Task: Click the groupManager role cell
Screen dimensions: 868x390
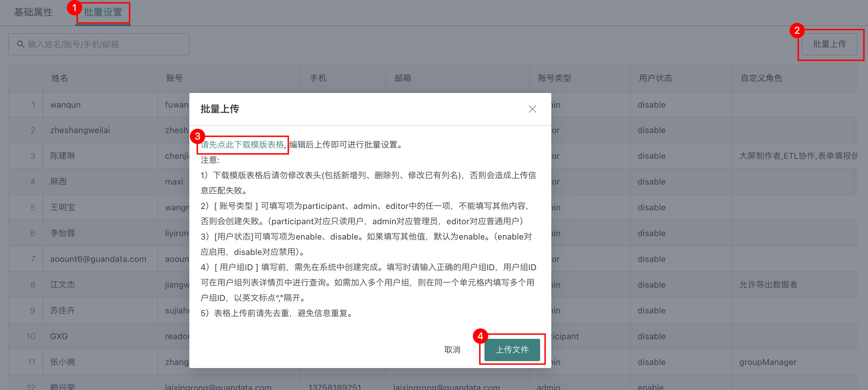Action: 767,362
